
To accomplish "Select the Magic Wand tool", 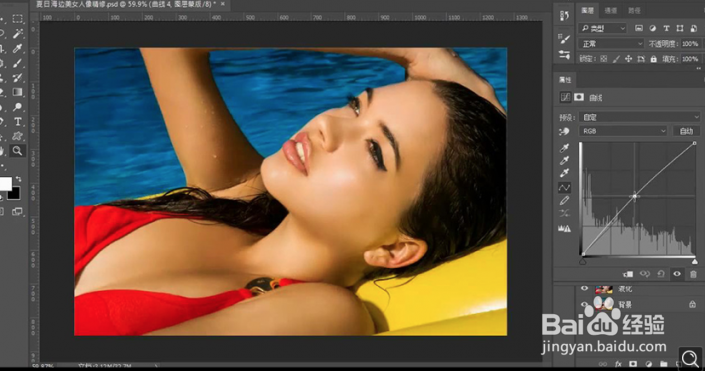I will [x=18, y=33].
